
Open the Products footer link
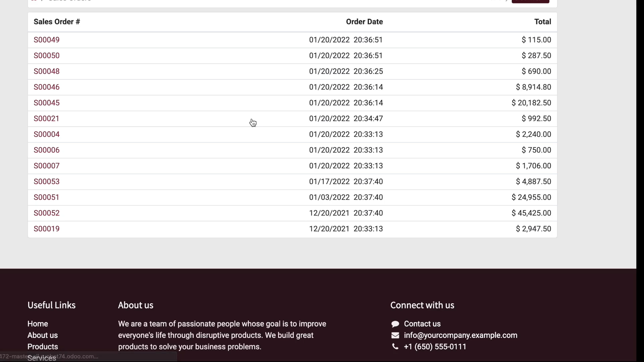tap(43, 346)
